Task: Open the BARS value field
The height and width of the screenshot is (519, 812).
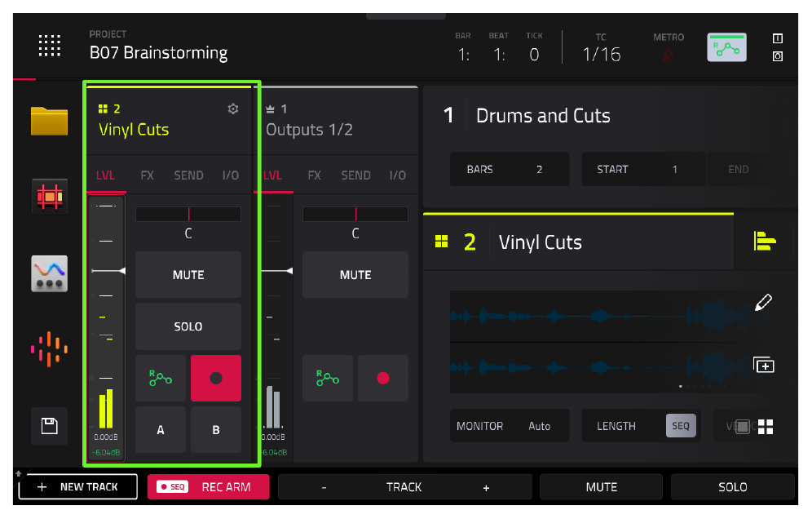Action: coord(510,169)
